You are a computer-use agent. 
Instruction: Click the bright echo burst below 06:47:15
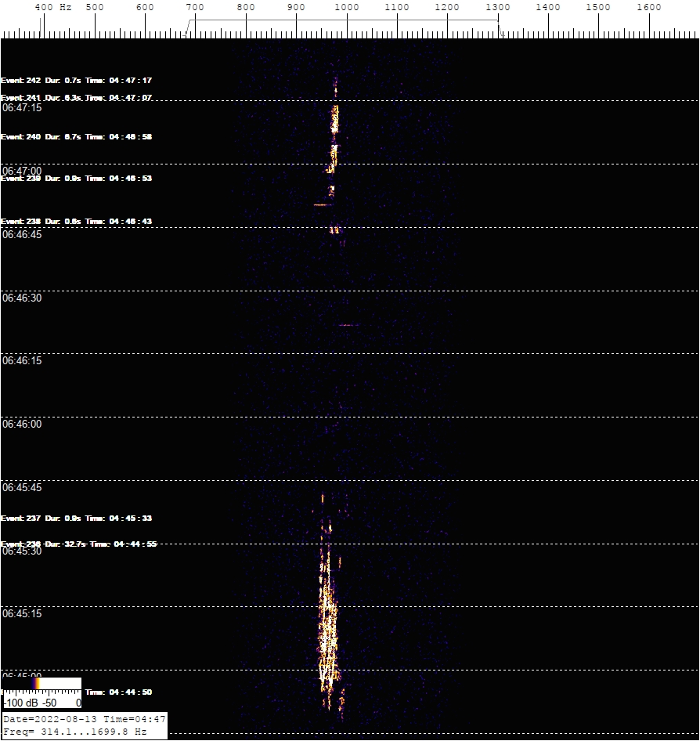click(334, 119)
